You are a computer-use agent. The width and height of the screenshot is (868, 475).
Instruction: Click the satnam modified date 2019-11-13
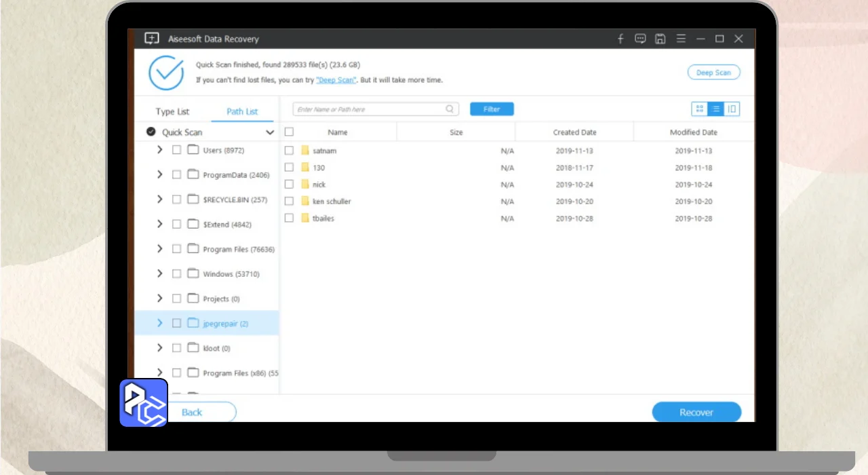click(693, 151)
